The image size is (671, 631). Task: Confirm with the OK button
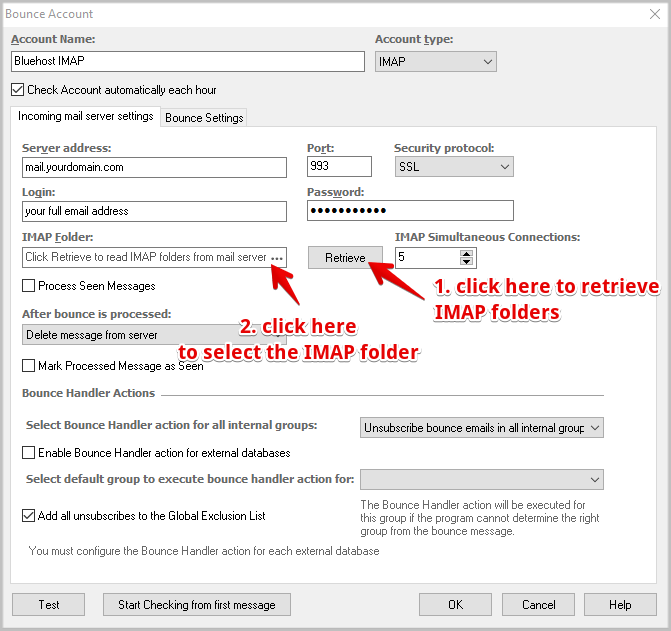pyautogui.click(x=455, y=604)
